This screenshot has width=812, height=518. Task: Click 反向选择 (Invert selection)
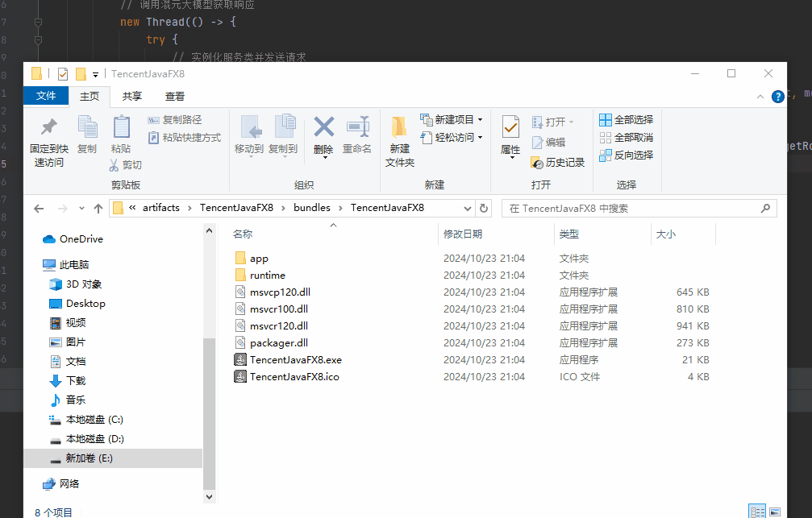626,155
